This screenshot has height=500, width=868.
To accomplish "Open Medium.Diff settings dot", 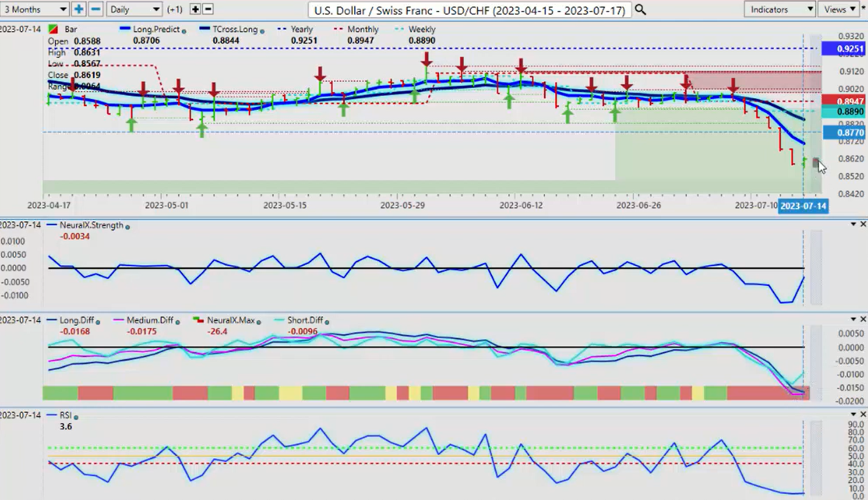I will click(x=177, y=321).
